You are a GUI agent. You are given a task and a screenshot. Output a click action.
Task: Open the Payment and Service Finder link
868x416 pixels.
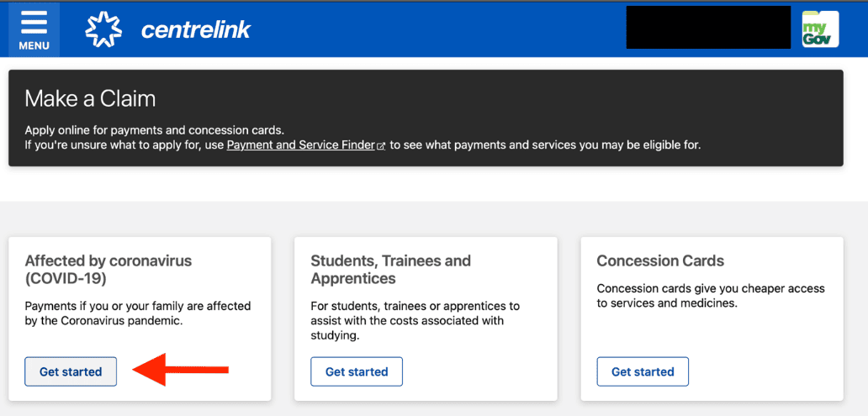(301, 145)
